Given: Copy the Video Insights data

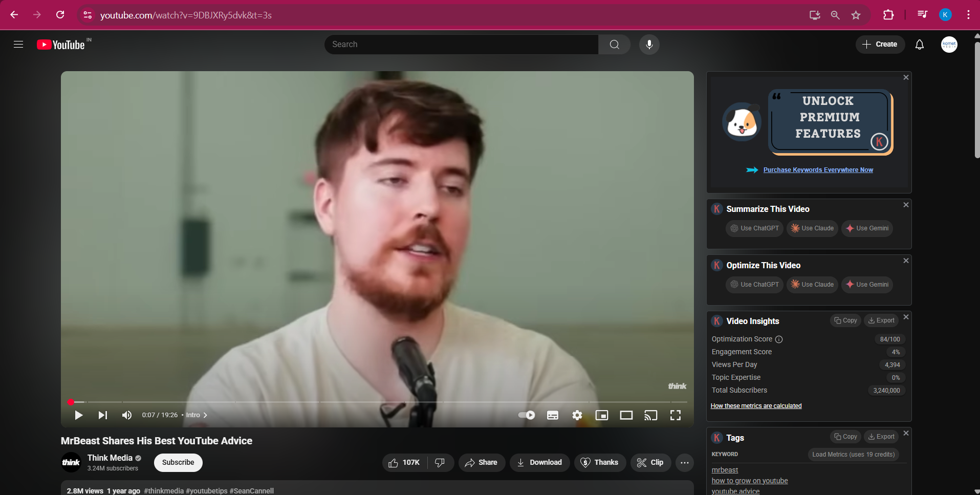Looking at the screenshot, I should pyautogui.click(x=845, y=320).
